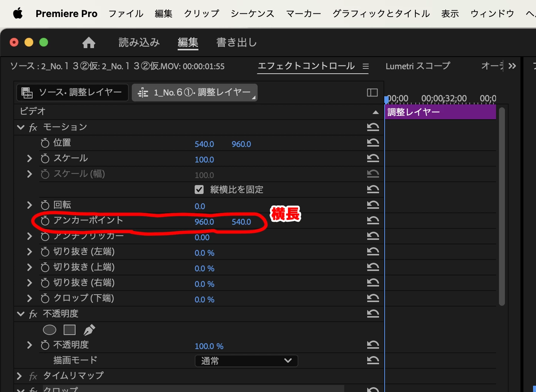Toggle the timeline view show/hide icon
This screenshot has width=536, height=392.
click(372, 93)
